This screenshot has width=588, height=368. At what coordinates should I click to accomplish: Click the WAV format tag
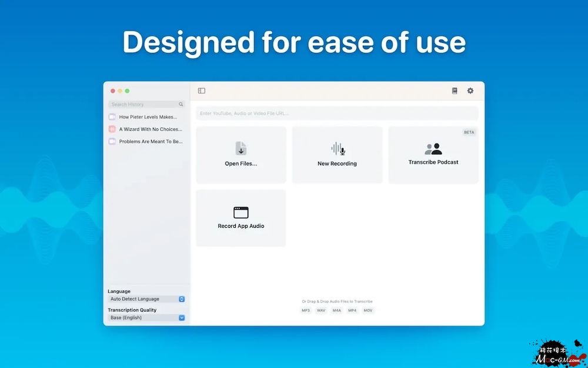(321, 310)
